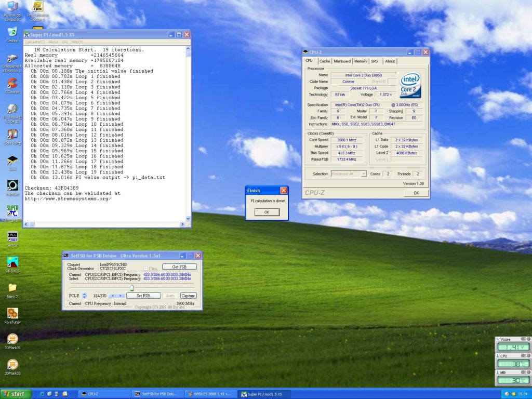Click the CPU temperature monitor settings icon
The image size is (532, 399).
pyautogui.click(x=524, y=355)
